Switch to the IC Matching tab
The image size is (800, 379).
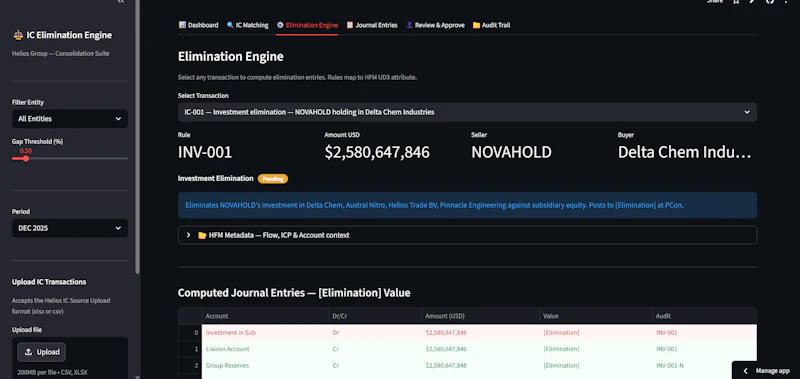click(x=247, y=25)
